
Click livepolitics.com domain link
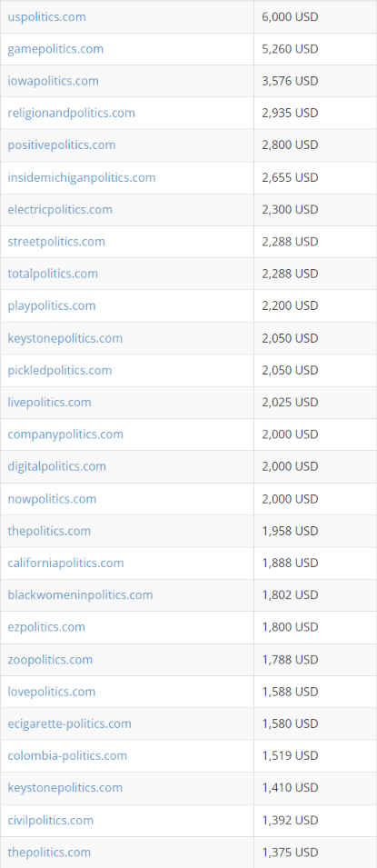[x=49, y=402]
